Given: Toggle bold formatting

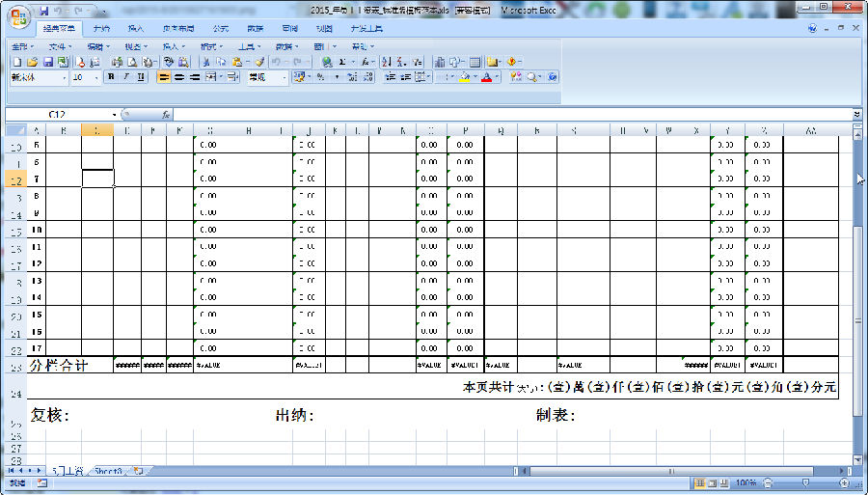Looking at the screenshot, I should pyautogui.click(x=111, y=77).
